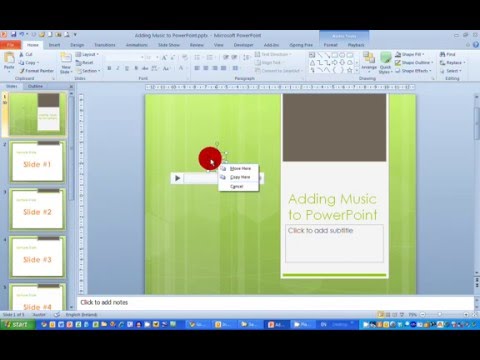Click the Paste icon in Clipboard group
Viewport: 480px width, 360px height.
click(x=9, y=61)
